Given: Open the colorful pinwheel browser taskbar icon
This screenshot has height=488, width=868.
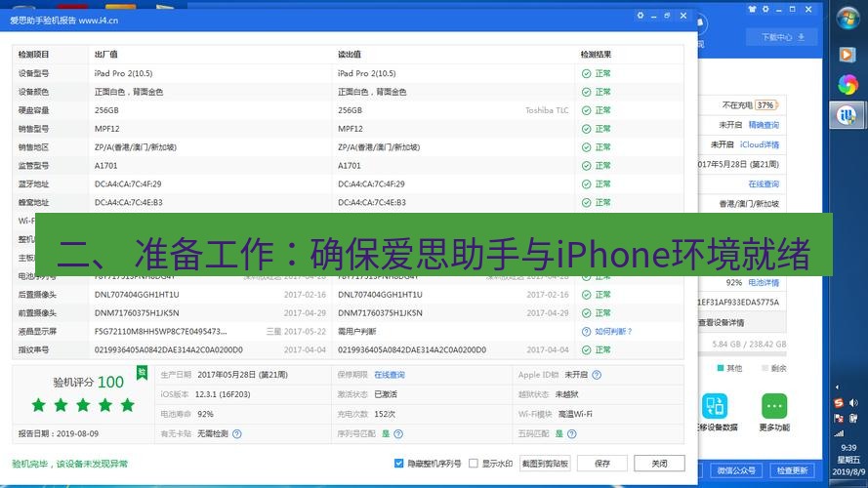Looking at the screenshot, I should point(847,85).
